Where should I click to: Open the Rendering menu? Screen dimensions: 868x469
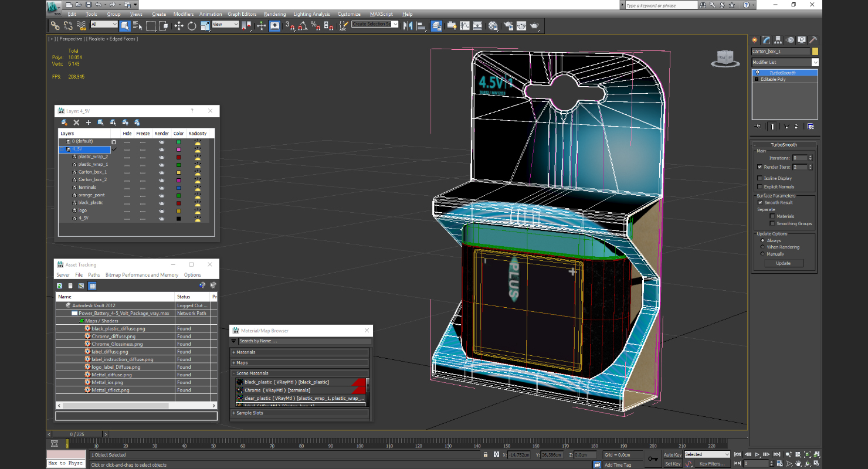(x=275, y=14)
